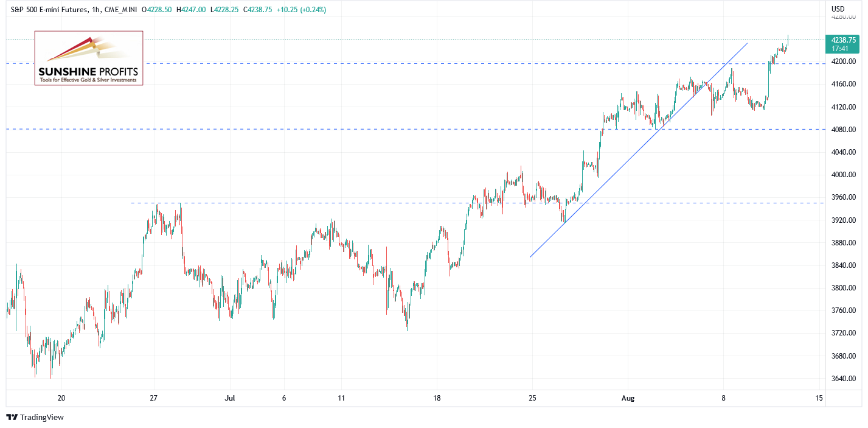Click the 3640.00 price scale label

(x=843, y=379)
